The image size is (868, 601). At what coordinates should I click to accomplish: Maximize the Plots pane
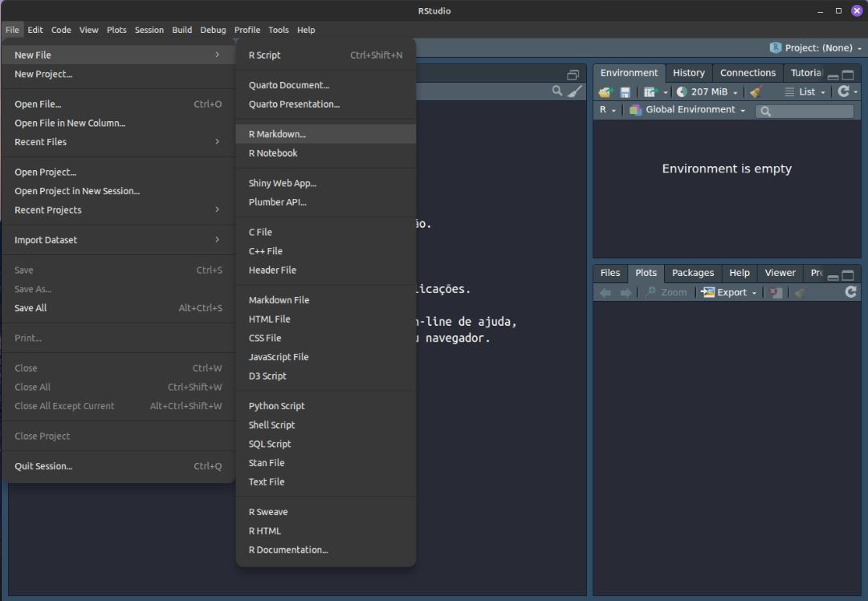point(848,276)
